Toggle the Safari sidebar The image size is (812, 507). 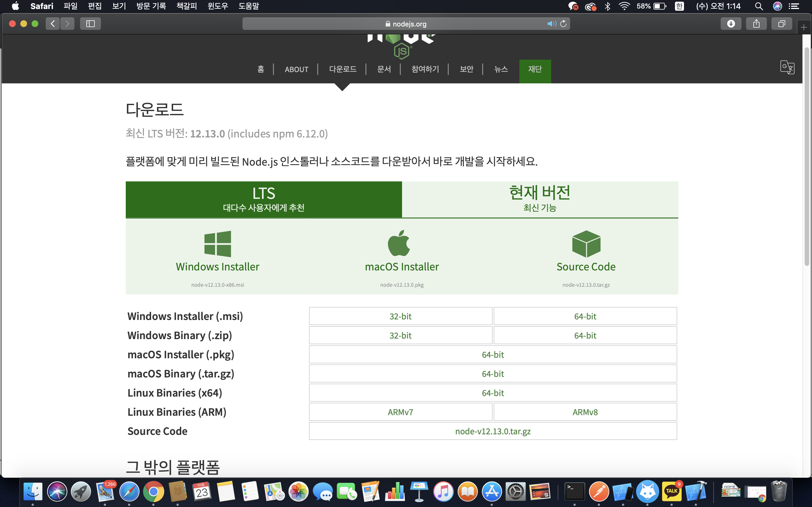(90, 24)
